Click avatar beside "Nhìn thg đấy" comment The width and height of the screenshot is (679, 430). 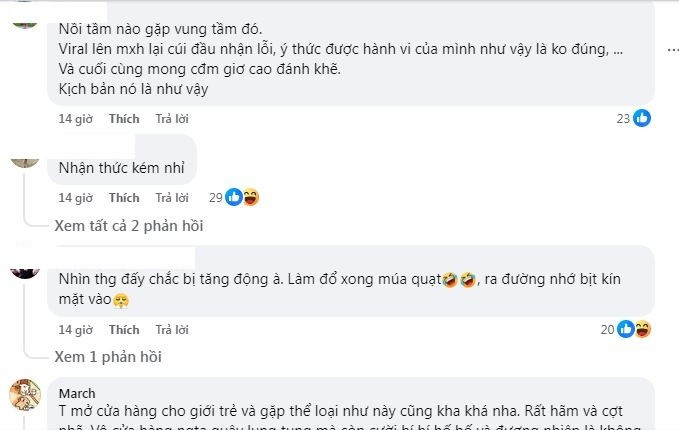tap(25, 268)
